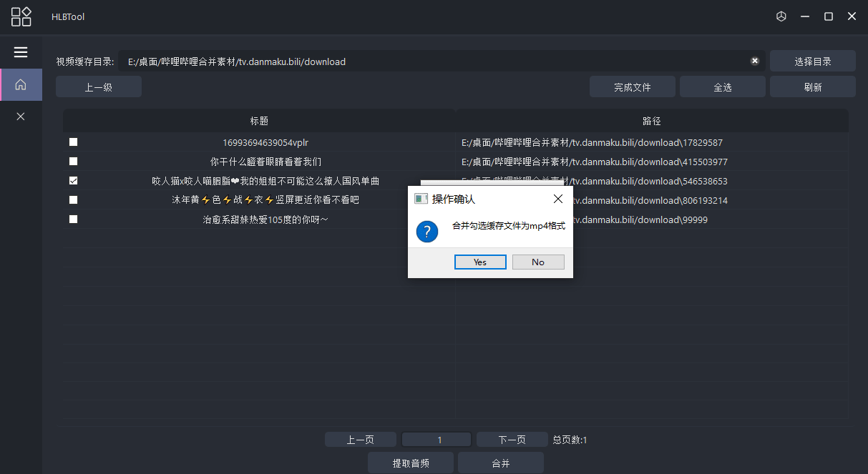Open the hamburger navigation menu

tap(21, 51)
